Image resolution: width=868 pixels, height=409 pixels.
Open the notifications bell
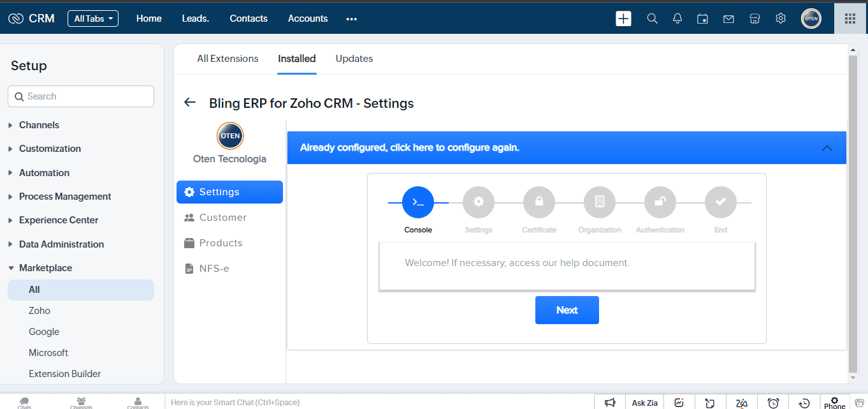click(x=677, y=19)
